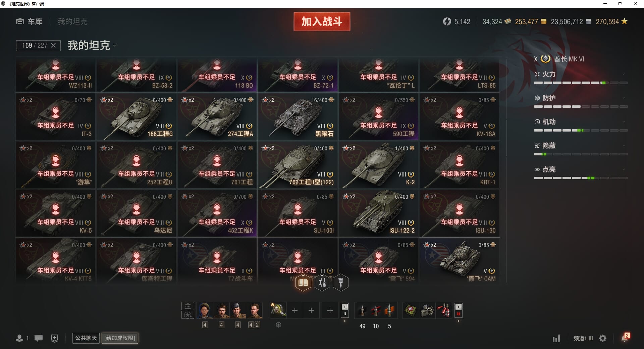Open the notification bell with badge
644x349 pixels.
(x=625, y=337)
